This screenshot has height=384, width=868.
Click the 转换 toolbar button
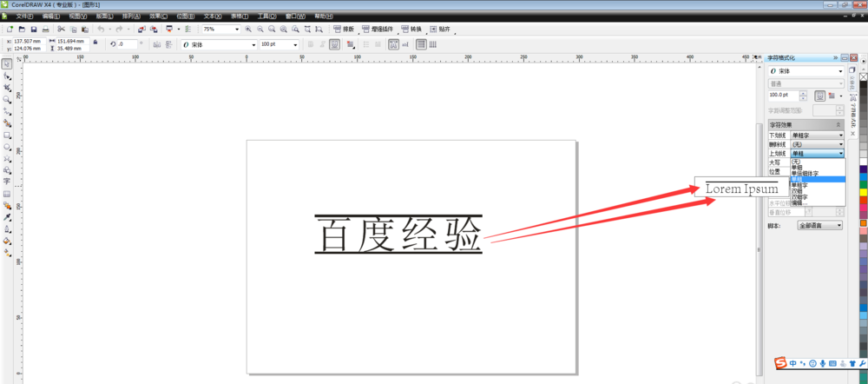(413, 29)
